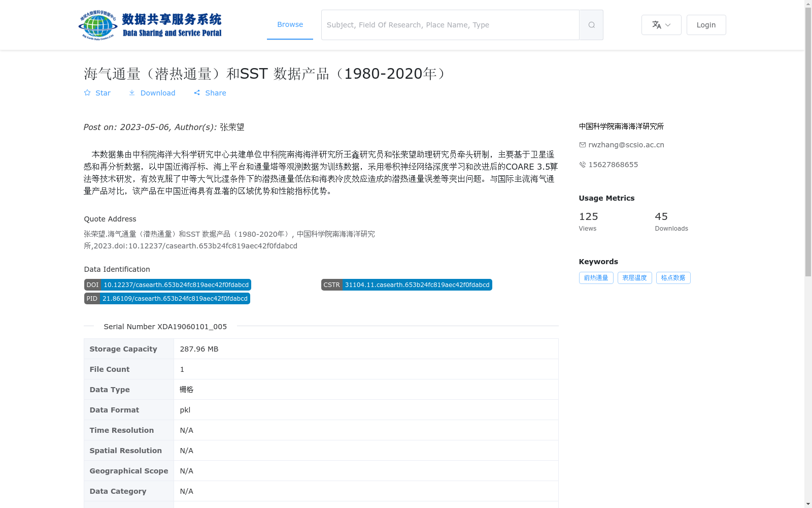Click the star icon
Screen dimensions: 812x508
[x=87, y=92]
